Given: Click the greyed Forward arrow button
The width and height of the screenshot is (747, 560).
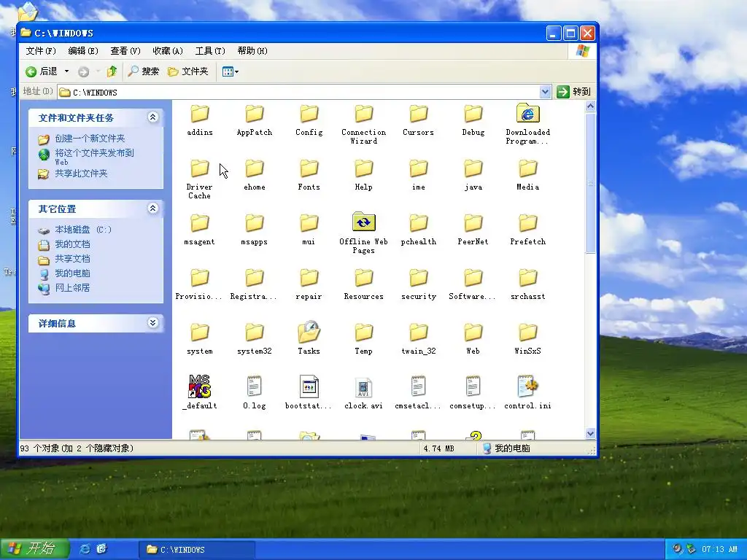Looking at the screenshot, I should [x=84, y=72].
